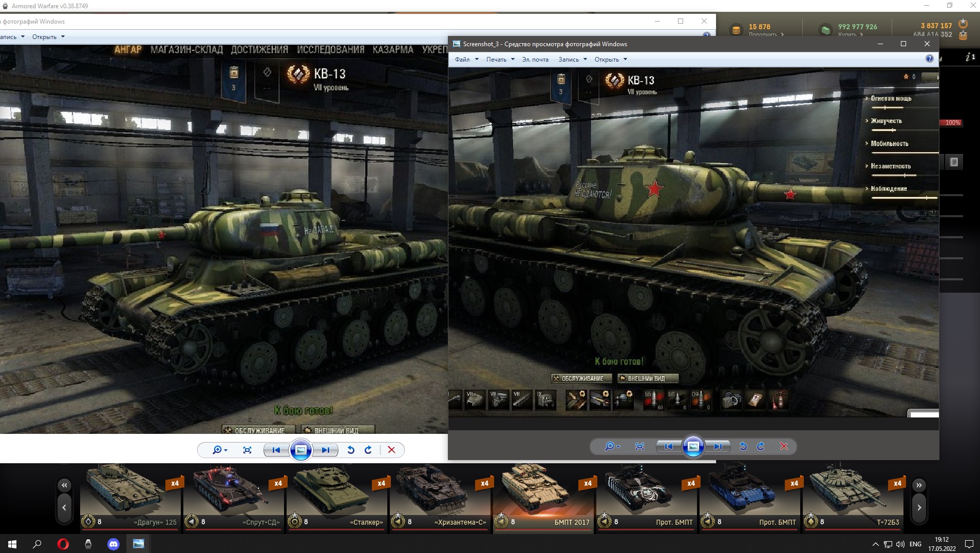
Task: Click the green credits stack icon
Action: pos(826,30)
